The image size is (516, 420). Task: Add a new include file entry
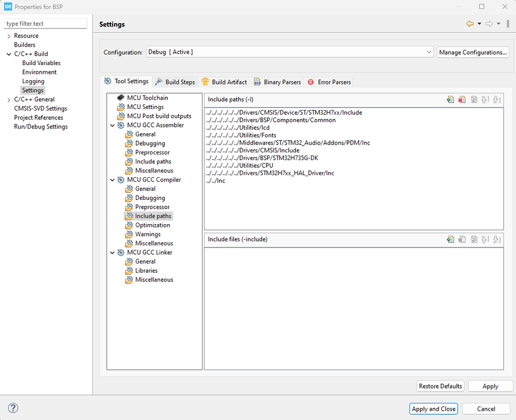tap(450, 239)
